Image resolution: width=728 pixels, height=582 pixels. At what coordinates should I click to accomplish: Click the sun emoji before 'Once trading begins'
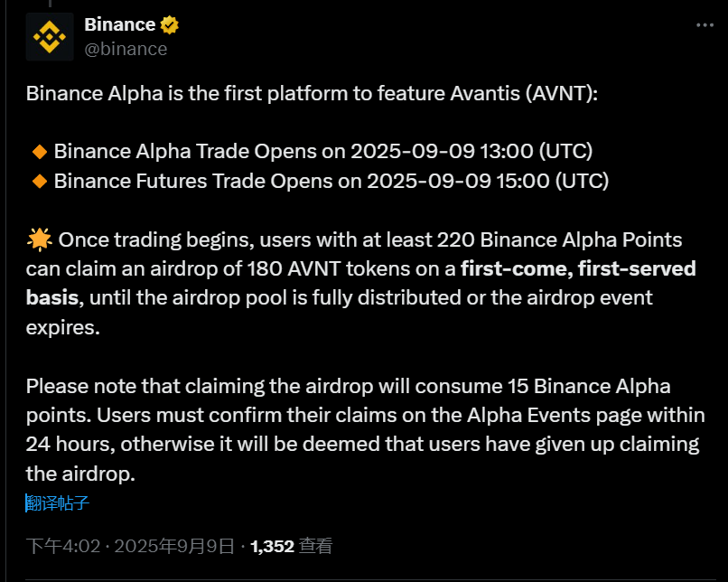[x=40, y=239]
